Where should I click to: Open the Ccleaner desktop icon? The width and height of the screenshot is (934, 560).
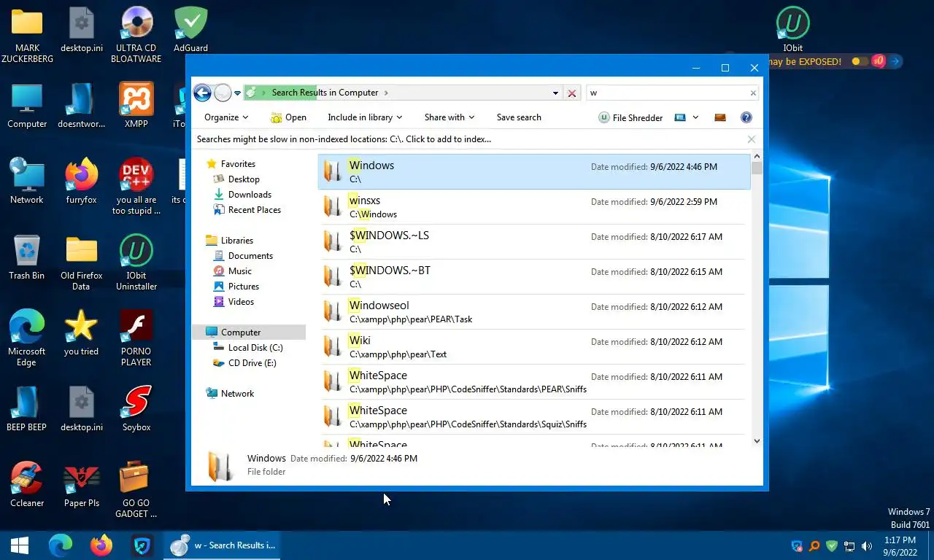(x=27, y=484)
